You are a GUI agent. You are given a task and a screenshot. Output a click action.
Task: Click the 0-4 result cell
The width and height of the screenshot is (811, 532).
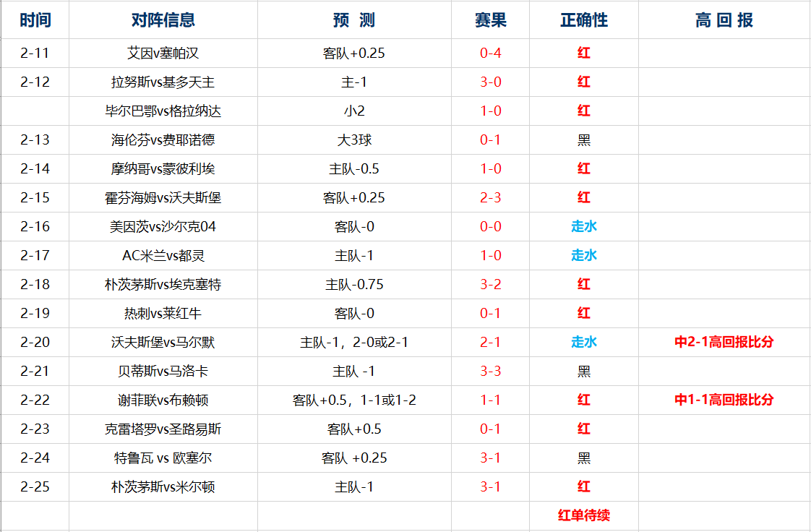click(x=490, y=53)
